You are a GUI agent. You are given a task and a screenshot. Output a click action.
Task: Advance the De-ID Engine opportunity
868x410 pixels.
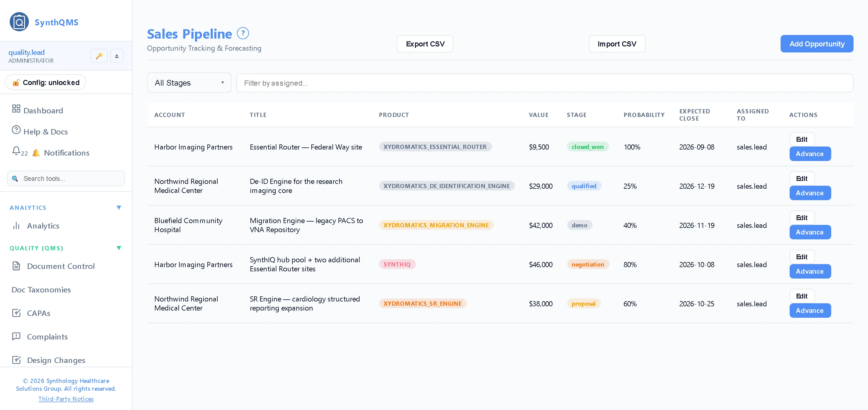point(810,193)
